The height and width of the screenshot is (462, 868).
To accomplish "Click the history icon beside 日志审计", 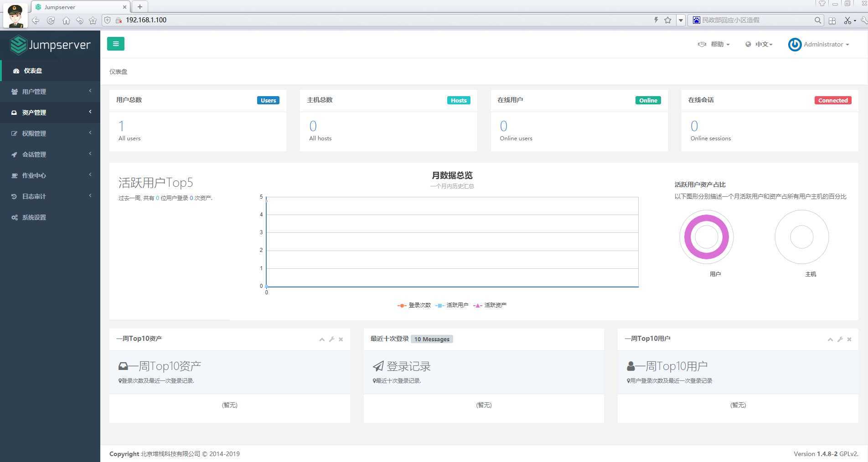I will [x=14, y=196].
